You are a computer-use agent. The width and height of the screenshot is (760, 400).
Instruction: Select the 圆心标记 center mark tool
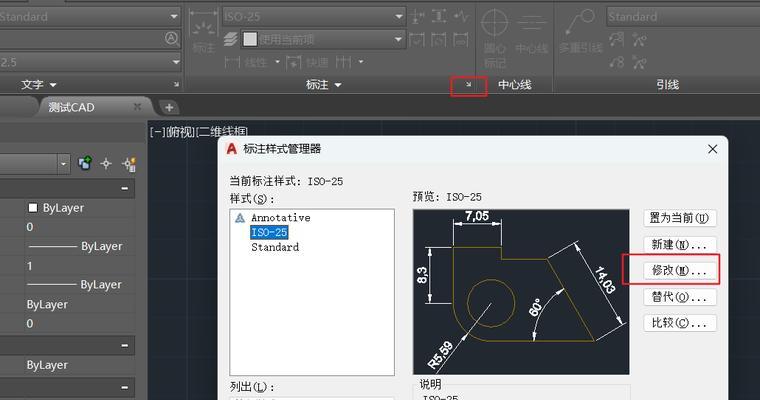(495, 38)
